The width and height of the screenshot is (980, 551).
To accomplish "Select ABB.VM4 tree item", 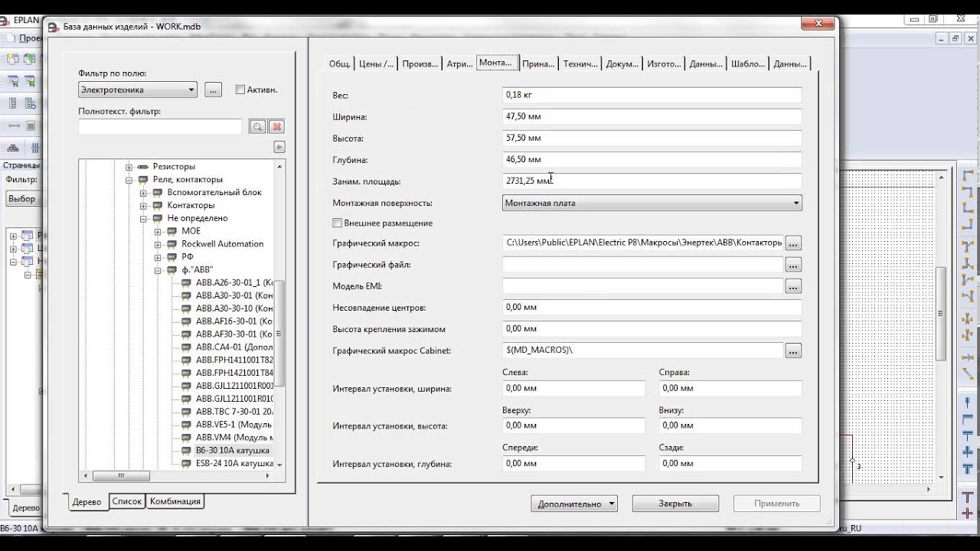I will [234, 437].
